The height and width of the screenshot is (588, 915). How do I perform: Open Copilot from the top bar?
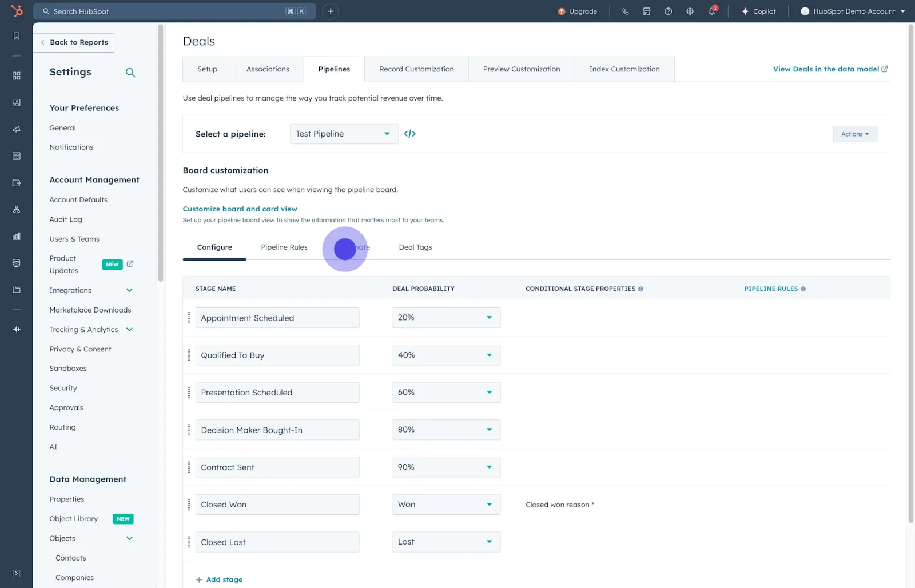758,11
